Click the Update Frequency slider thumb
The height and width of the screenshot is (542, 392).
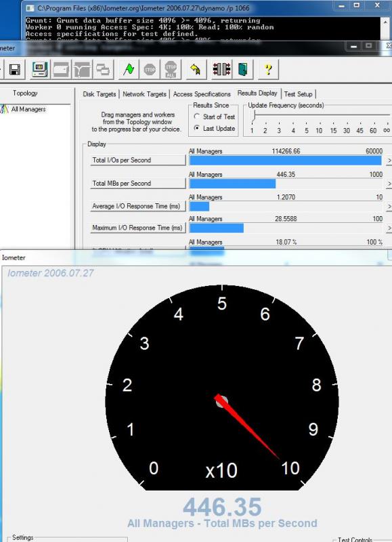pos(253,115)
